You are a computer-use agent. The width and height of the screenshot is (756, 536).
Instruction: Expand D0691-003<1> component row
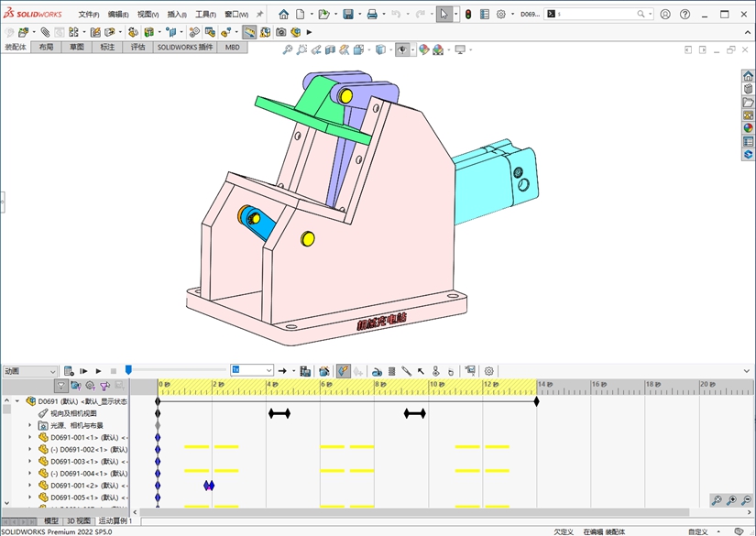tap(30, 462)
